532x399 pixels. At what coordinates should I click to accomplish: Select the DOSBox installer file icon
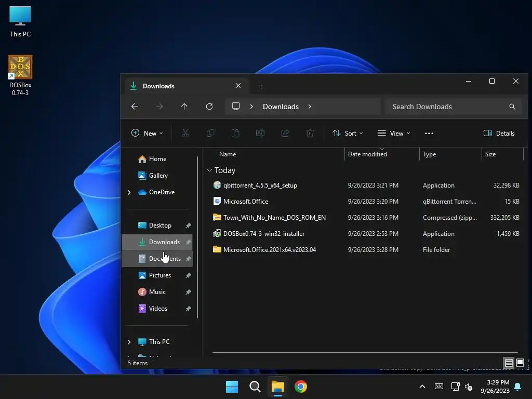tap(217, 233)
